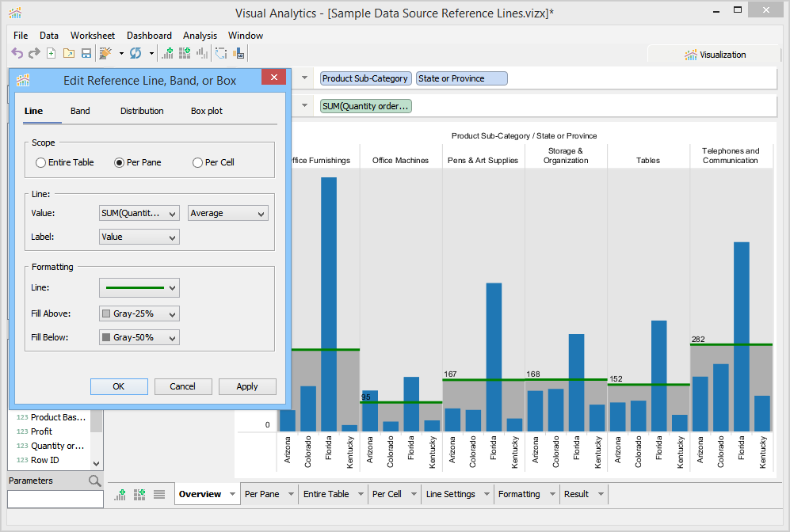790x532 pixels.
Task: Open the Average aggregation dropdown
Action: tap(227, 213)
